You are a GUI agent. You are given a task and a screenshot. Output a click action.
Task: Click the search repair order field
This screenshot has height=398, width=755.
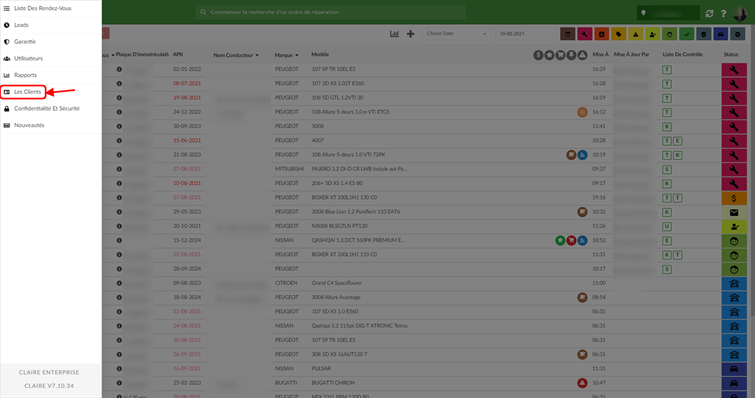(x=330, y=12)
